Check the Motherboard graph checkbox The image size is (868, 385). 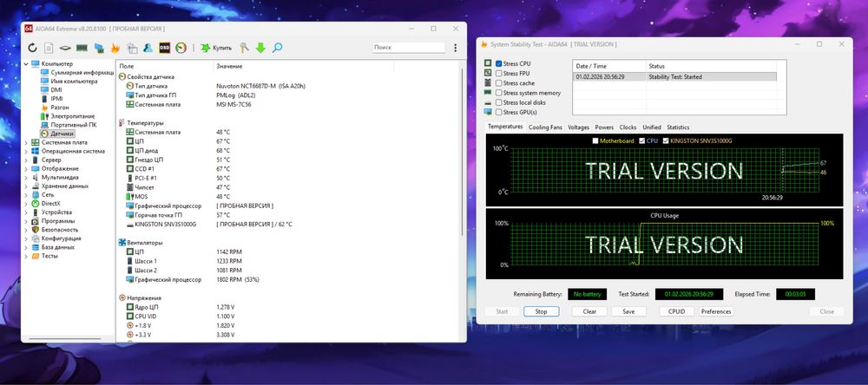coord(595,141)
